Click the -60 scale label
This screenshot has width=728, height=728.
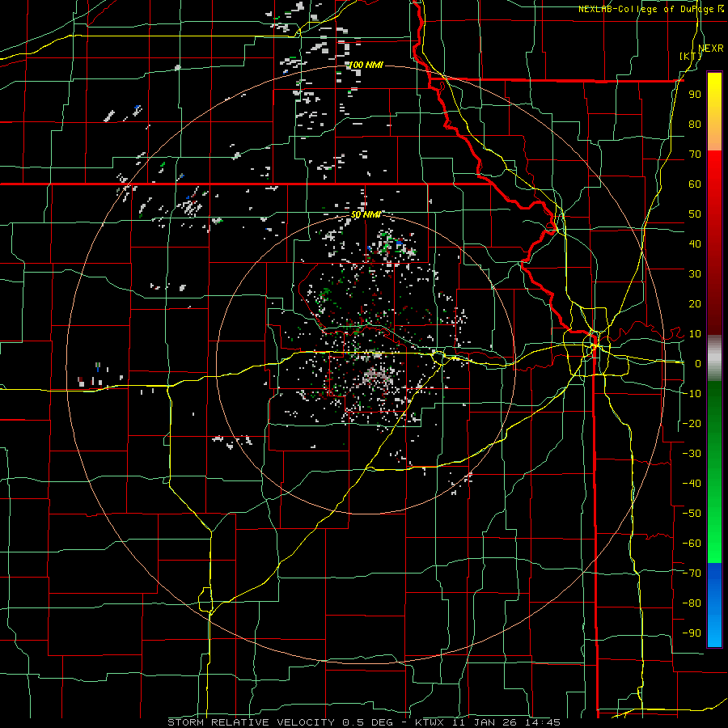(692, 544)
